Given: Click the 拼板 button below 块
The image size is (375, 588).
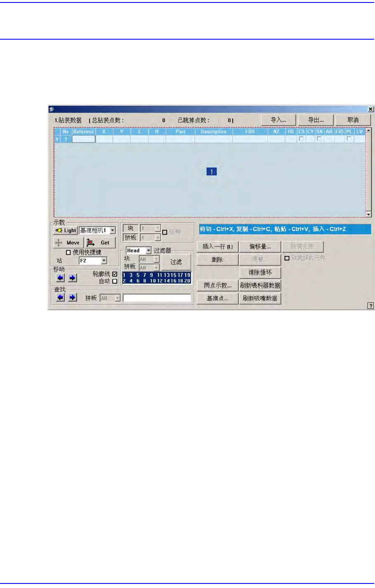Looking at the screenshot, I should pos(130,237).
